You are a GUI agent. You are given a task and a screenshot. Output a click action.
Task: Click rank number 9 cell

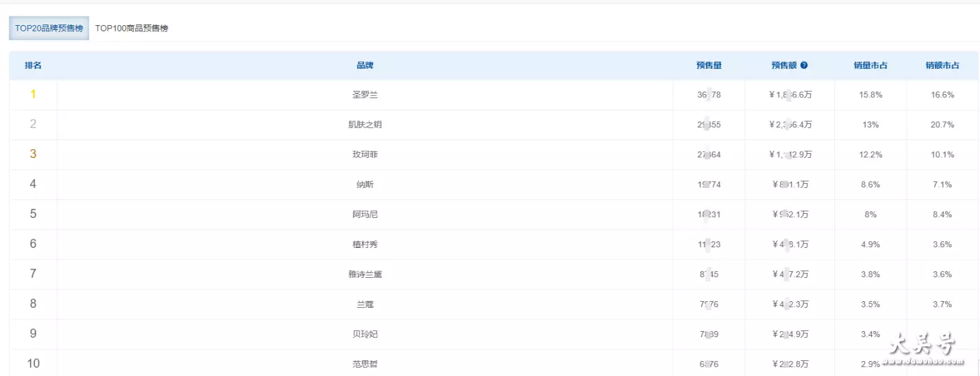point(33,334)
